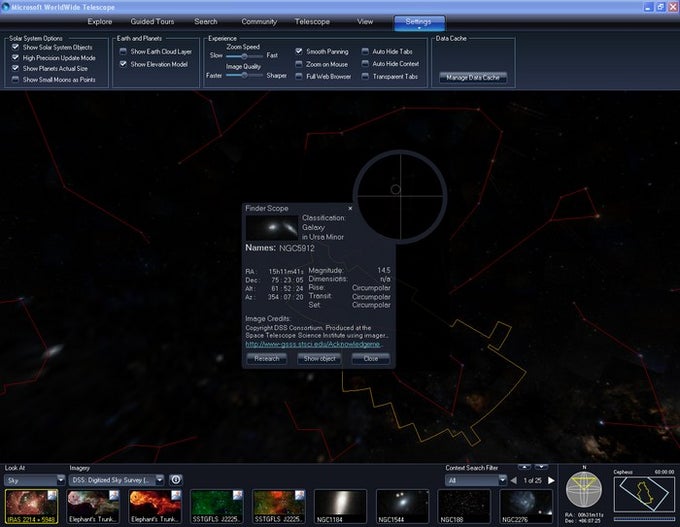Image resolution: width=680 pixels, height=527 pixels.
Task: Open the Explore tab
Action: tap(100, 22)
